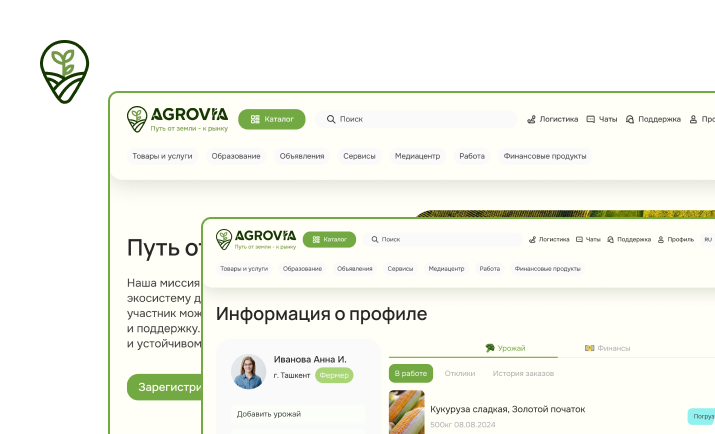This screenshot has width=715, height=434.
Task: Select Товары и услуги in back window
Action: pyautogui.click(x=162, y=156)
